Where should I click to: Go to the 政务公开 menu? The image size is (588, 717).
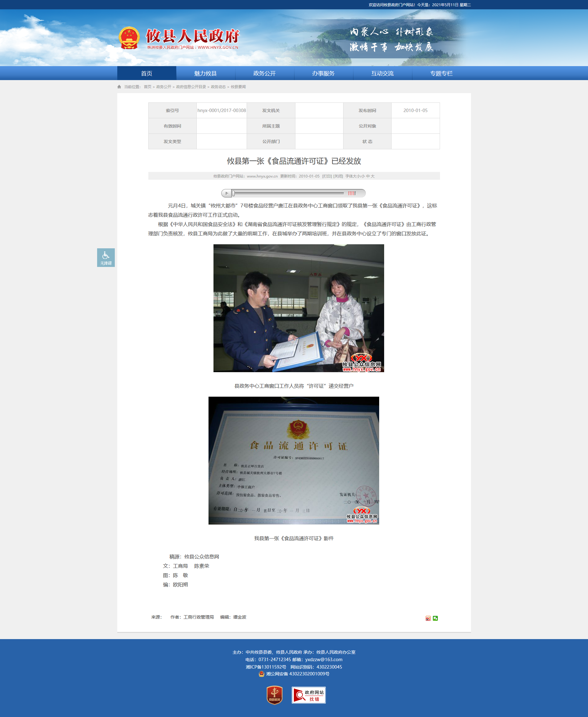coord(264,74)
